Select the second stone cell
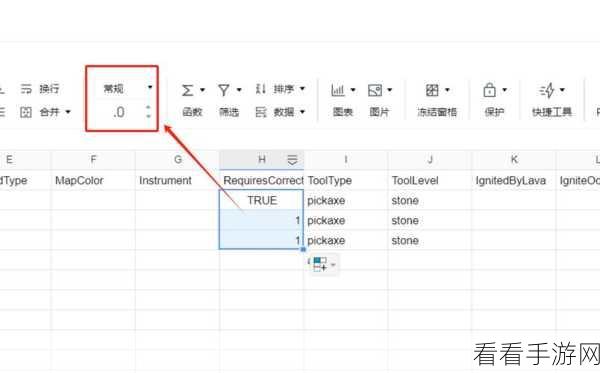This screenshot has height=373, width=600. 430,220
